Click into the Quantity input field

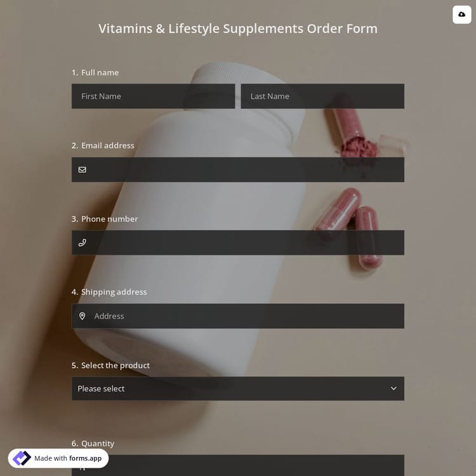pyautogui.click(x=238, y=465)
